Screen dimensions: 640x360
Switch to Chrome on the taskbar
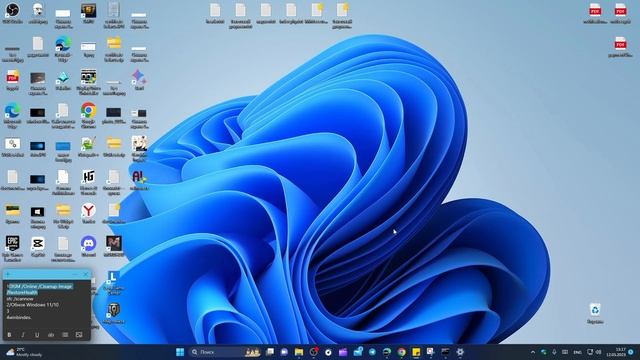402,352
